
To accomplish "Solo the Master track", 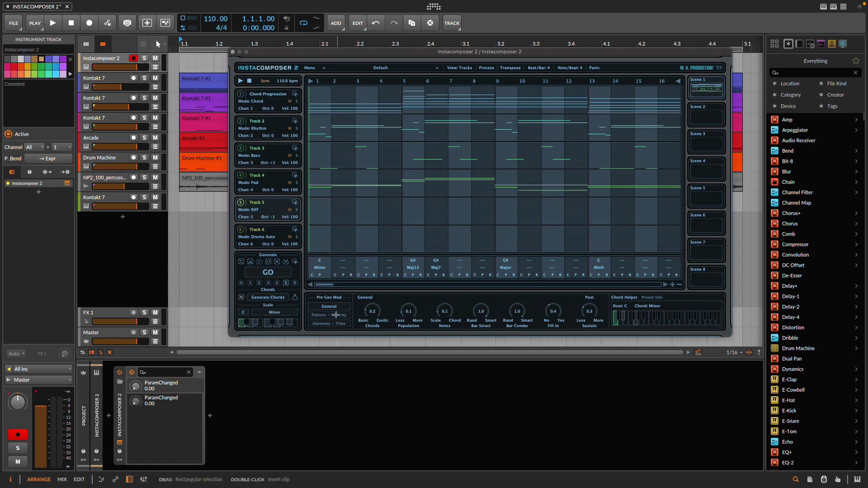I will tap(144, 332).
